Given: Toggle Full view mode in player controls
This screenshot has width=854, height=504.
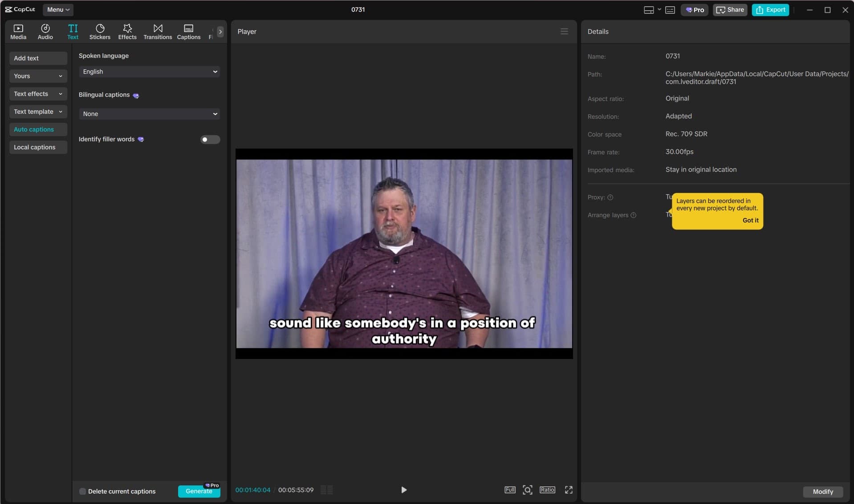Looking at the screenshot, I should pos(509,489).
